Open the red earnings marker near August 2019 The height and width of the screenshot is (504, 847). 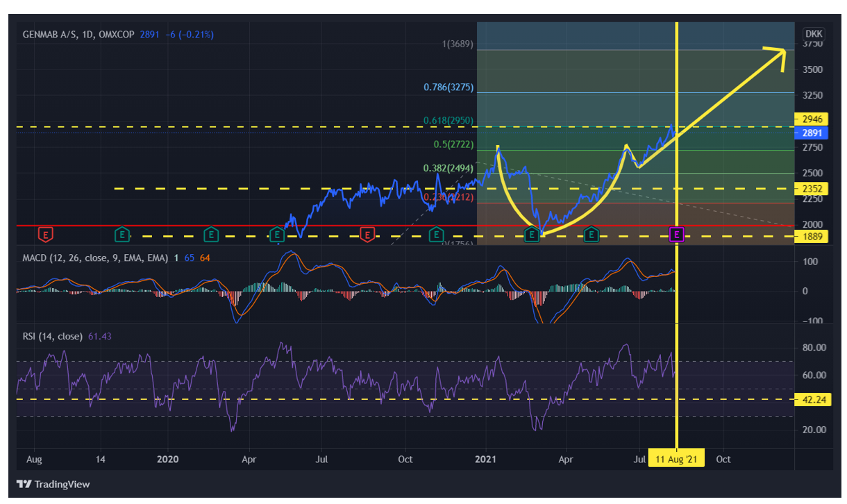(x=46, y=235)
